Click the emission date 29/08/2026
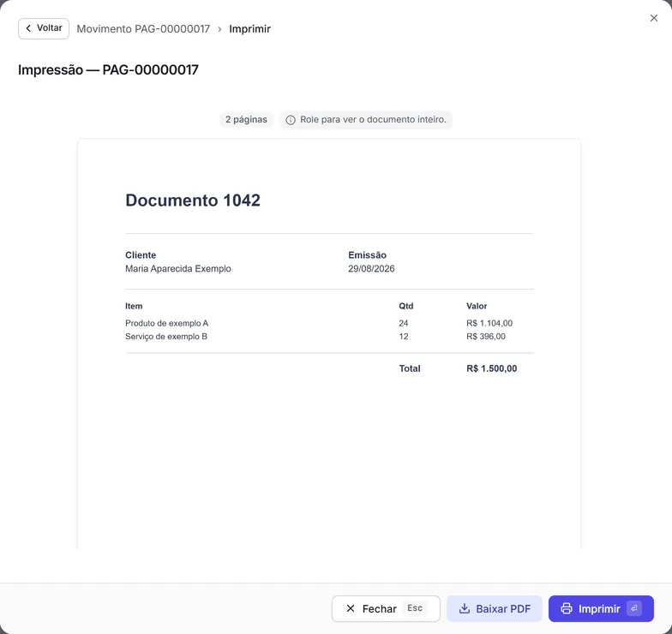672x634 pixels. coord(371,269)
